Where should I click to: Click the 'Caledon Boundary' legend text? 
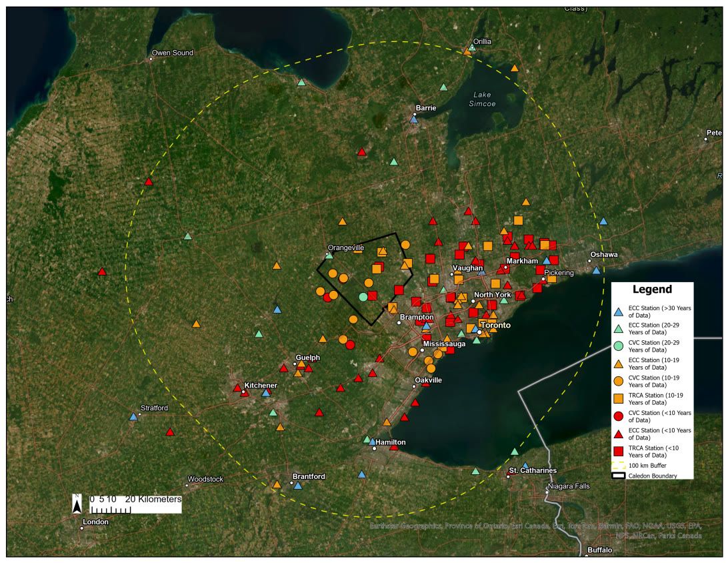pyautogui.click(x=652, y=476)
